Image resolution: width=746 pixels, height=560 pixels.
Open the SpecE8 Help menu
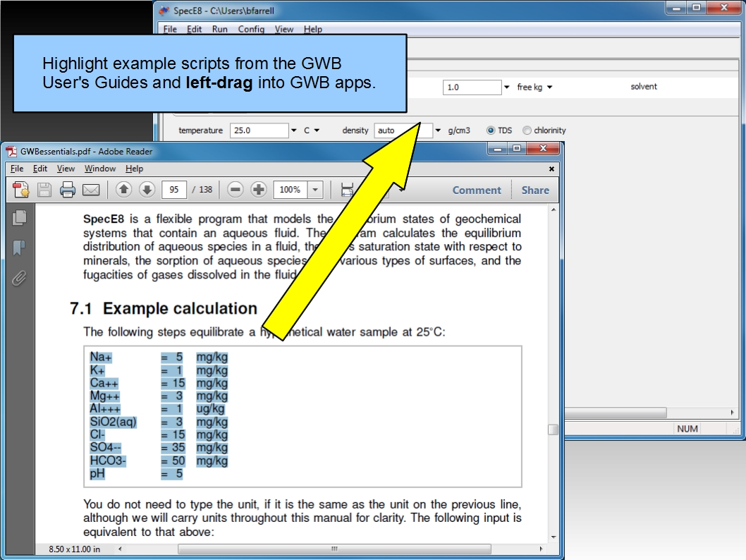pos(312,29)
